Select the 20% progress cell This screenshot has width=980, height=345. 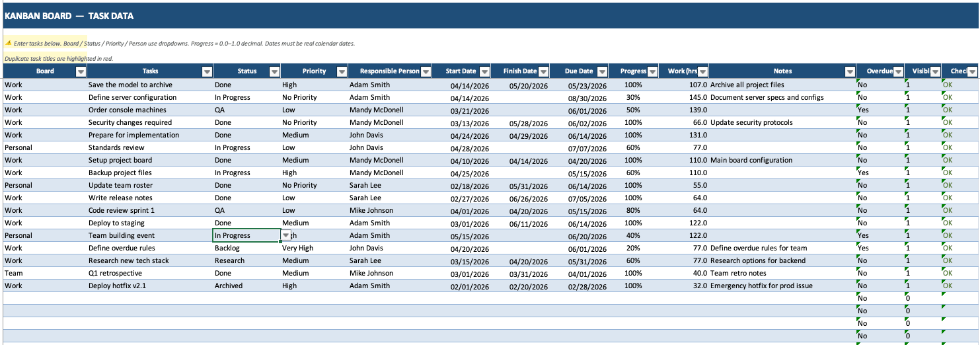click(634, 248)
